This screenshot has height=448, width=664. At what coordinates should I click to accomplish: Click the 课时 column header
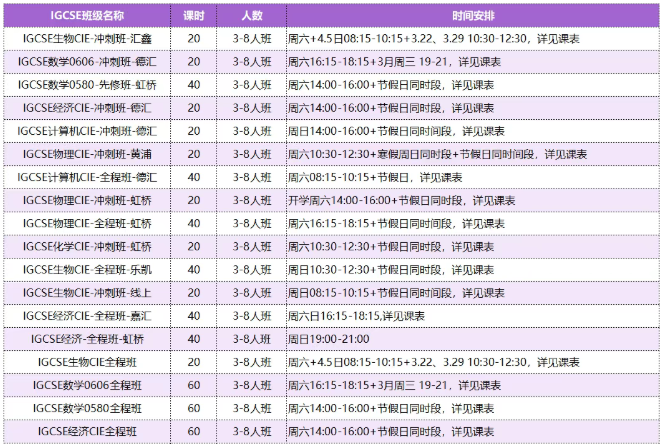194,16
